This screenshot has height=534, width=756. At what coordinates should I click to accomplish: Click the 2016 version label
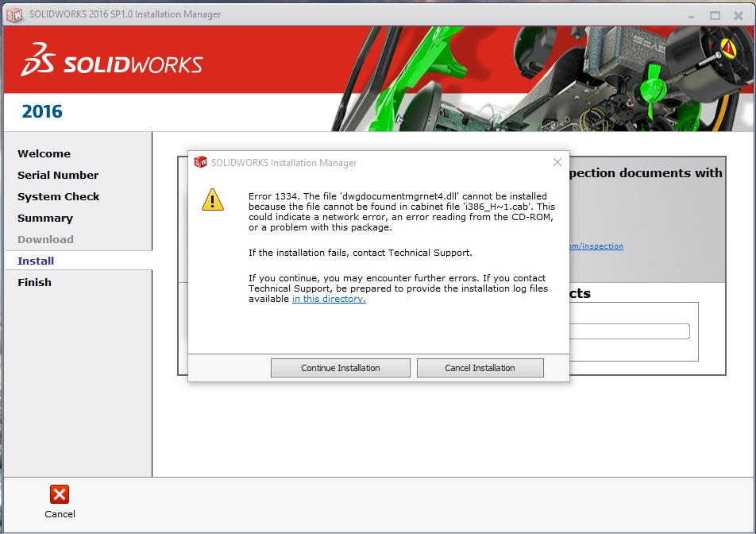pyautogui.click(x=42, y=111)
